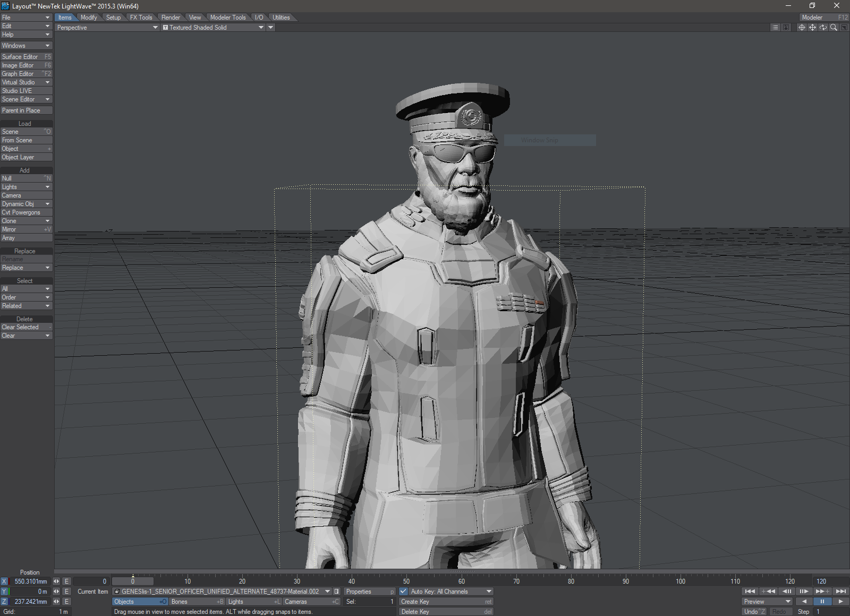Open envelope E button for Y

coord(66,592)
